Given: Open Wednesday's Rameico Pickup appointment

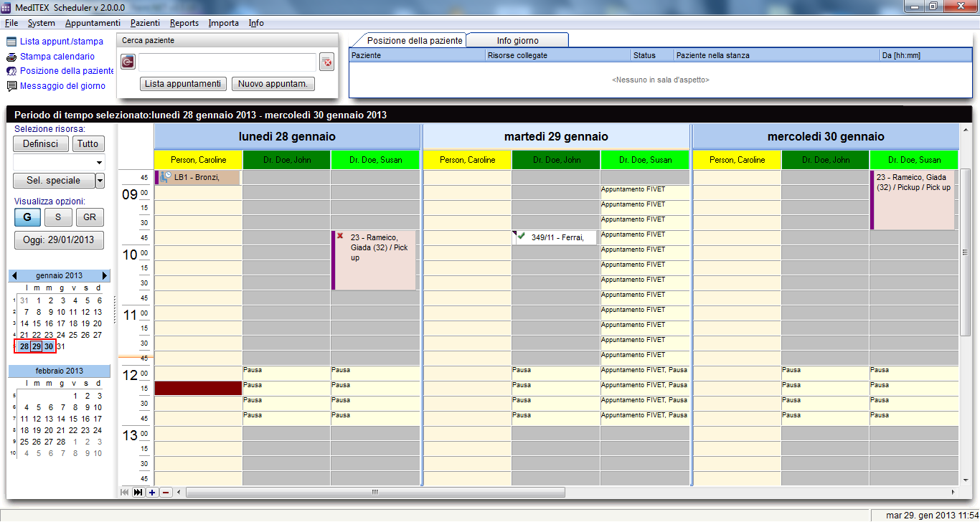Looking at the screenshot, I should (913, 200).
